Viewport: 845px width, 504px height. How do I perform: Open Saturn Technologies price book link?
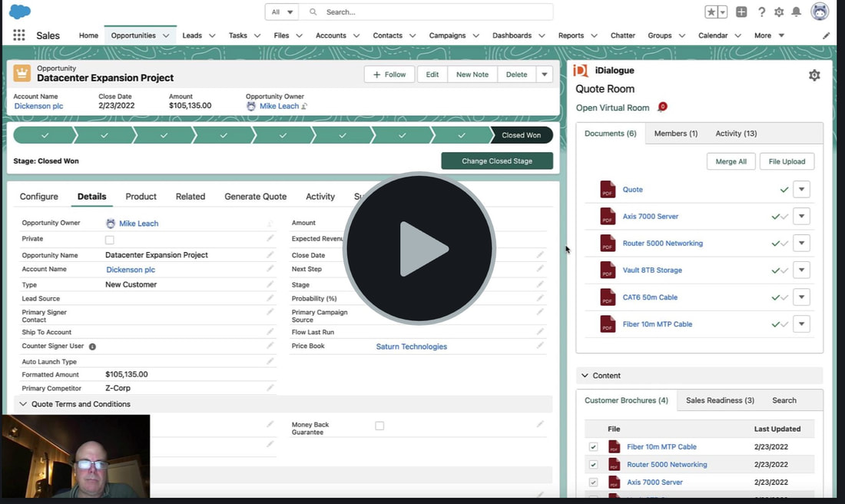[412, 346]
